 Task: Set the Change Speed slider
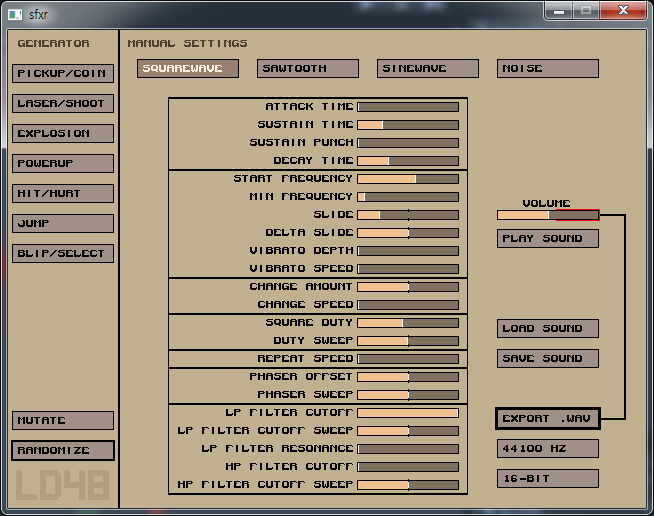408,305
